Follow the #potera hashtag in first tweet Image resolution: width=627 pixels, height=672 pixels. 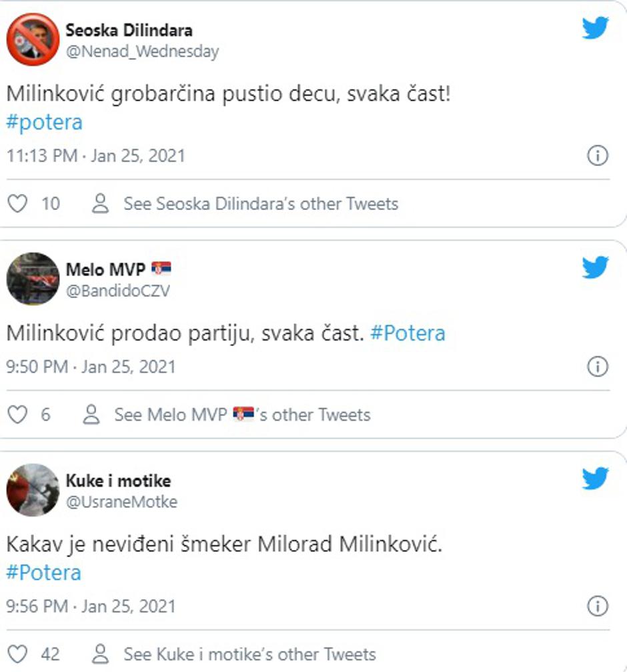click(44, 123)
